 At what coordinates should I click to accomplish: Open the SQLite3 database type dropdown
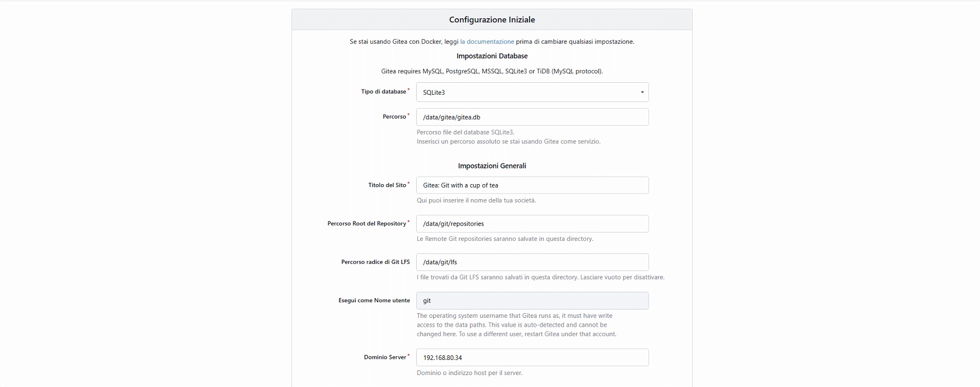pyautogui.click(x=532, y=92)
